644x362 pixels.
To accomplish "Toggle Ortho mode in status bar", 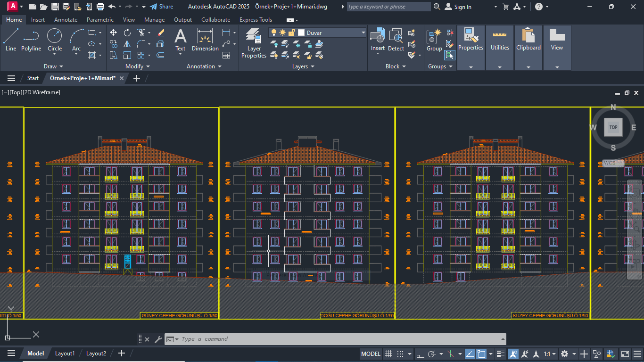I will pos(420,354).
